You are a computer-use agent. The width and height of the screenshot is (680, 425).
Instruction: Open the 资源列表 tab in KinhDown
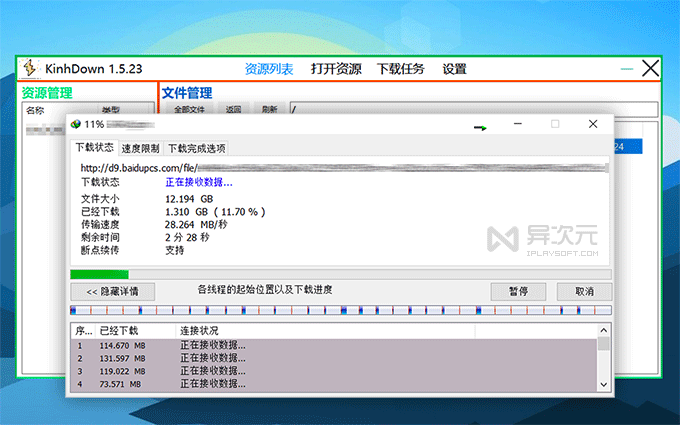pos(269,69)
